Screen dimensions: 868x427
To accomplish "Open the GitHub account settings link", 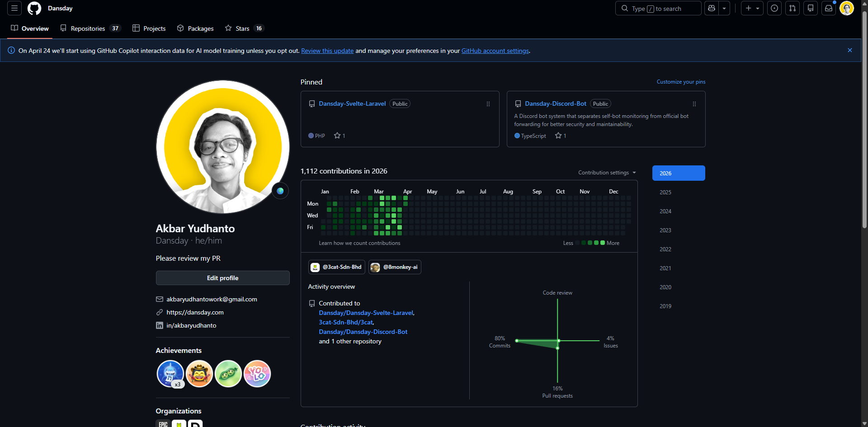I will point(495,51).
